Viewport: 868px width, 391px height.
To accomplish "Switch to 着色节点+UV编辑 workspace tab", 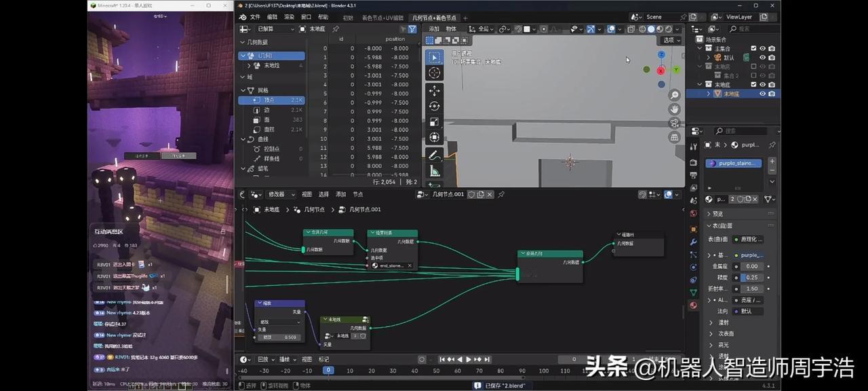I will [382, 18].
